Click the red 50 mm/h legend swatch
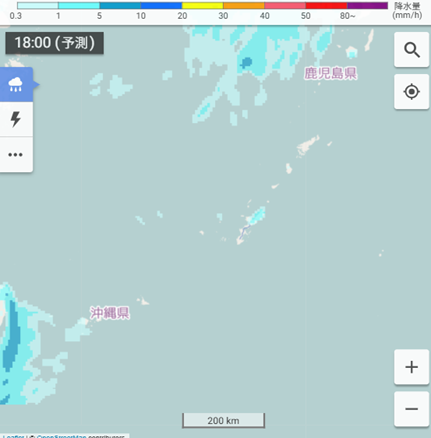 click(326, 6)
